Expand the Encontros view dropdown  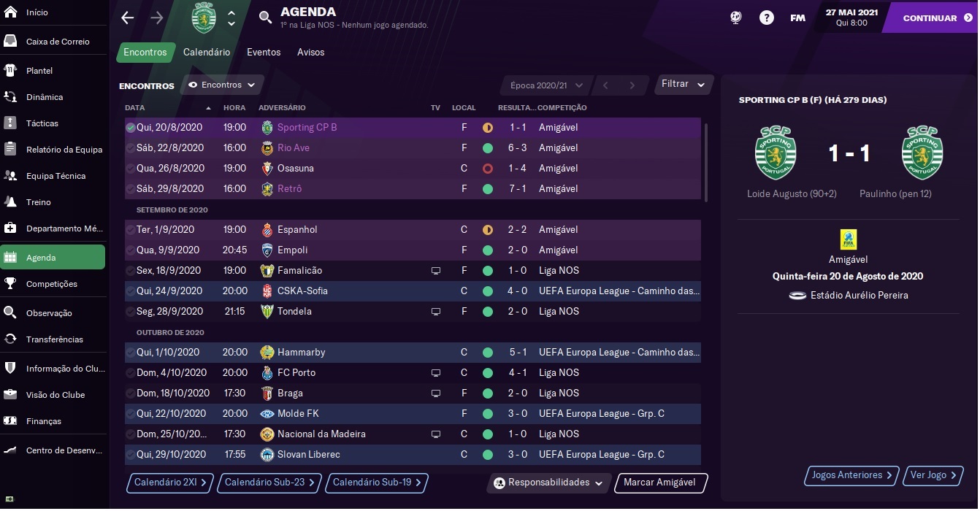coord(222,85)
